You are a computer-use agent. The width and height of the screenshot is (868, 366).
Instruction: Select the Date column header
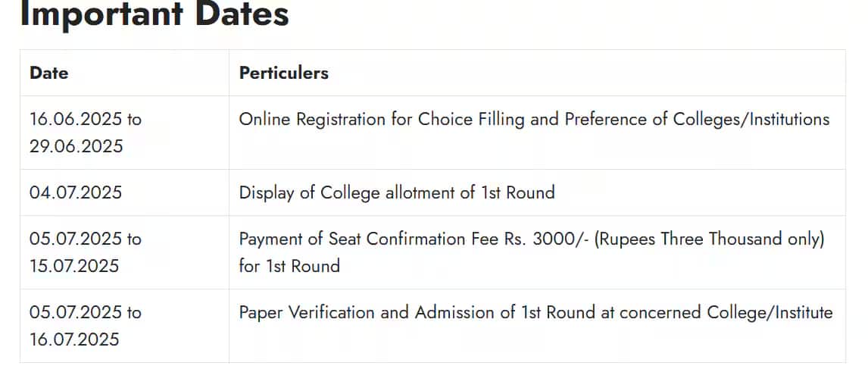pos(49,73)
